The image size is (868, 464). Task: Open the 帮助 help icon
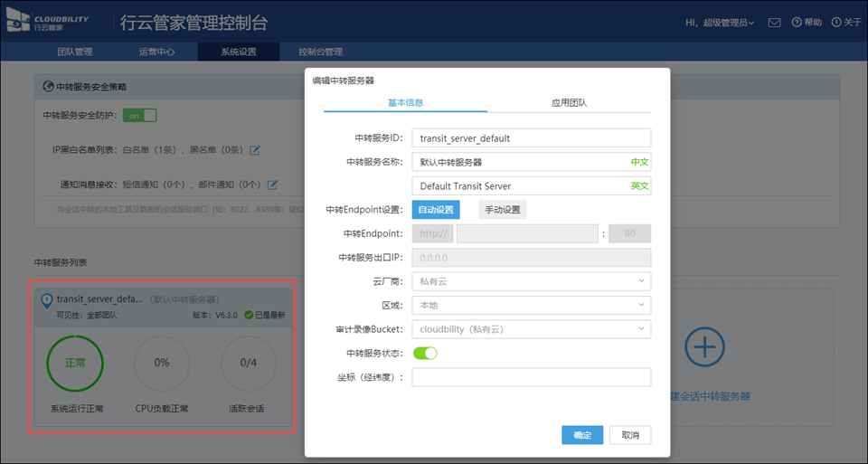(x=797, y=23)
